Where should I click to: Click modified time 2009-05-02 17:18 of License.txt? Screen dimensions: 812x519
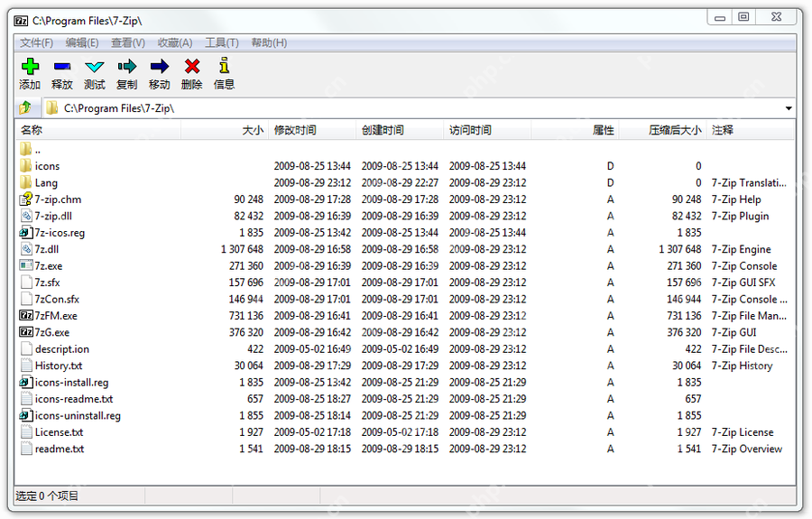[x=312, y=432]
